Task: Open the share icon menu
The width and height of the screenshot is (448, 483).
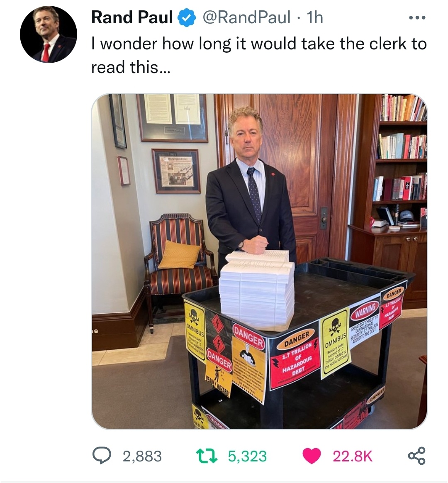Action: 416,456
